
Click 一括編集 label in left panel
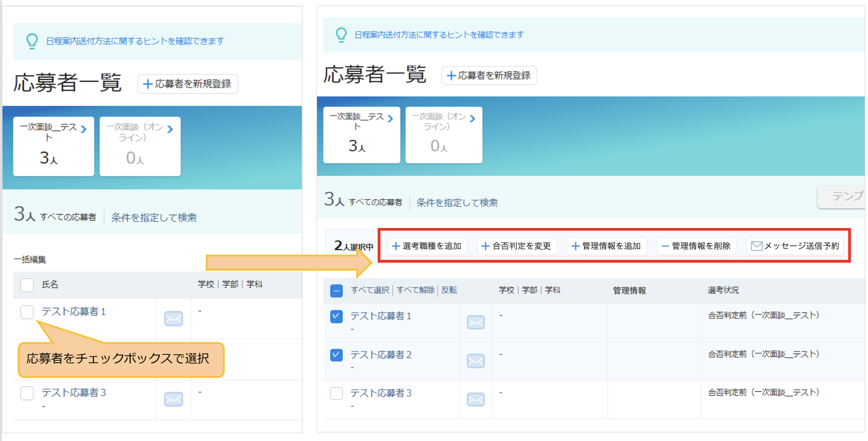pos(30,259)
